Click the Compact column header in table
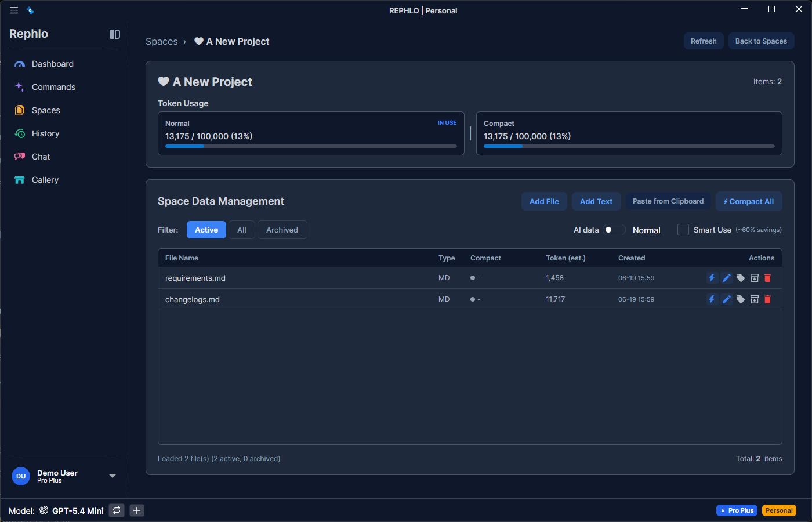 coord(485,258)
